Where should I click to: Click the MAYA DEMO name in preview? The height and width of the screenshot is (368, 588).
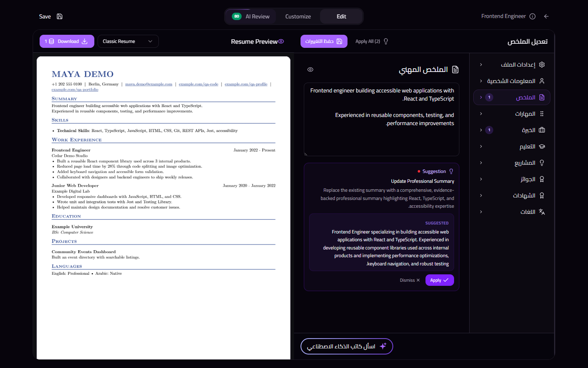coord(82,74)
